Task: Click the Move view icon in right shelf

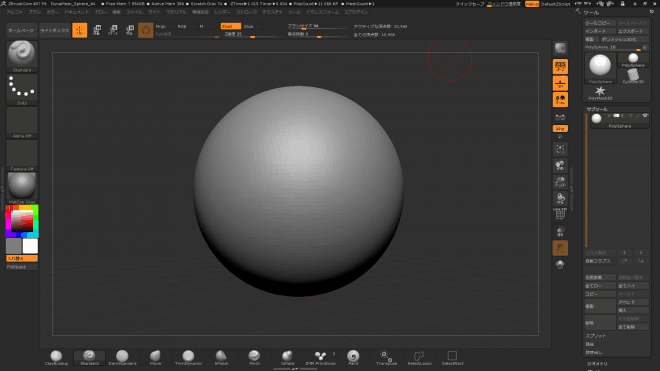Action: click(x=560, y=165)
